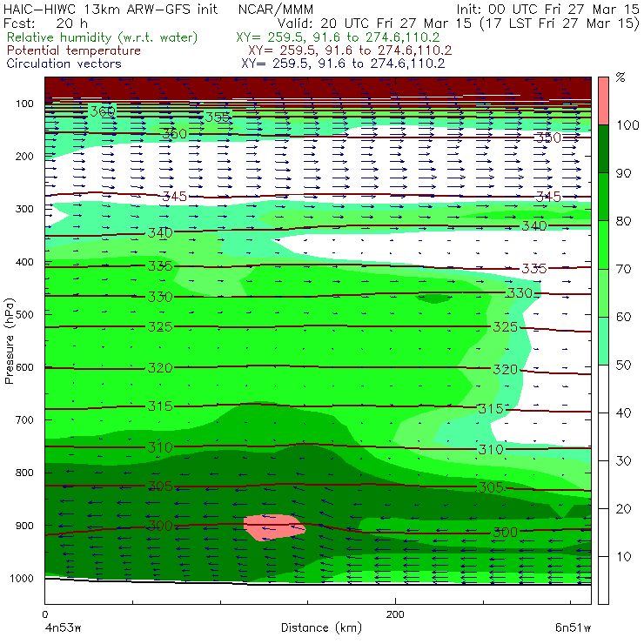Click the colorbar '80' value label
This screenshot has width=644, height=644.
(623, 221)
